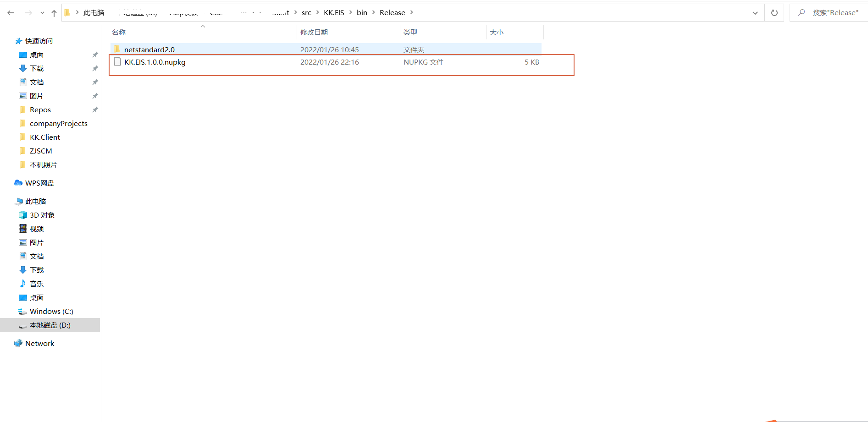868x422 pixels.
Task: Navigate to bin in the breadcrumb
Action: click(362, 13)
